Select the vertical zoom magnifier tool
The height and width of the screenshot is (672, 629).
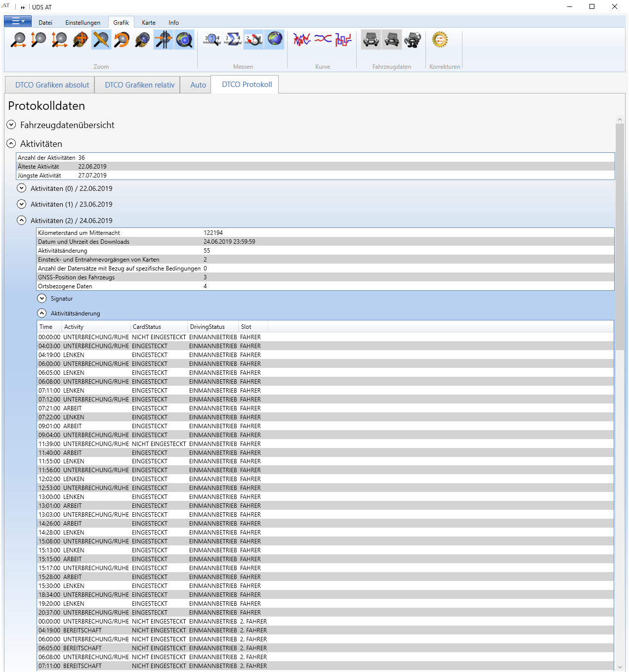39,40
